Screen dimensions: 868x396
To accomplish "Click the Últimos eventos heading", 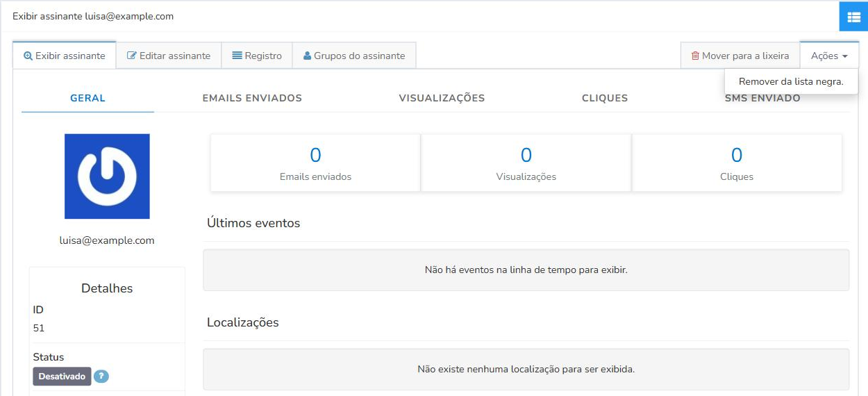I will 253,223.
